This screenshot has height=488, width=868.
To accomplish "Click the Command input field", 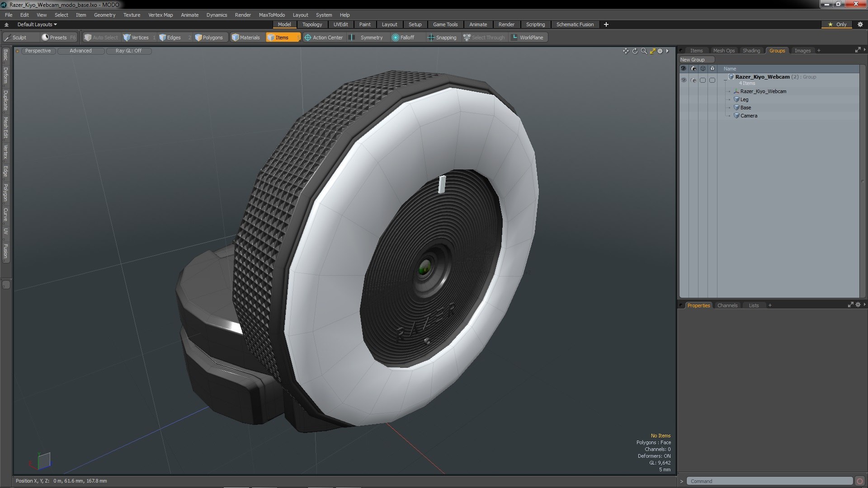I will (769, 481).
